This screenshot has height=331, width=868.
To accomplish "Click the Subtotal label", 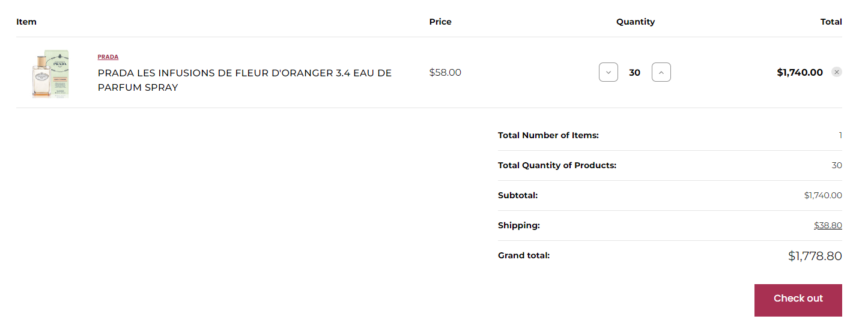I will pyautogui.click(x=518, y=195).
